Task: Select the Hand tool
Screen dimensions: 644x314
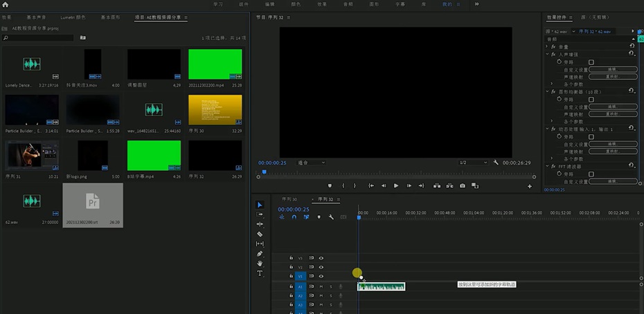Action: coord(260,264)
